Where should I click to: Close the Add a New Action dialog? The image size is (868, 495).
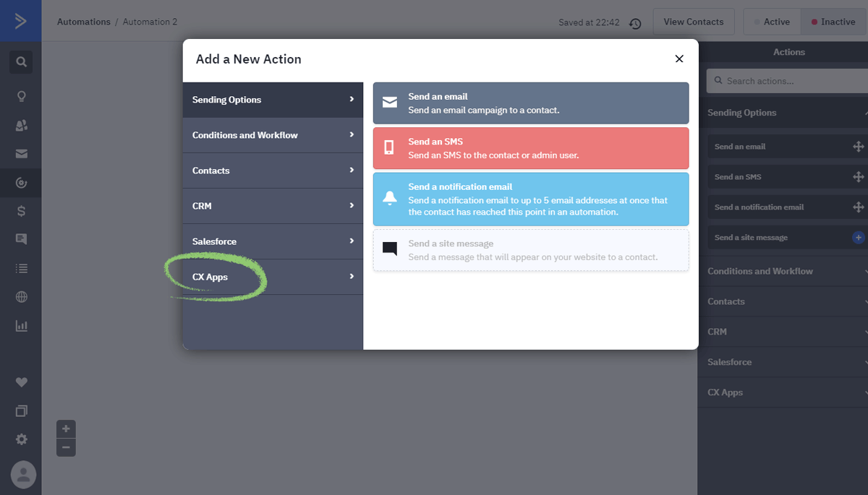tap(679, 59)
